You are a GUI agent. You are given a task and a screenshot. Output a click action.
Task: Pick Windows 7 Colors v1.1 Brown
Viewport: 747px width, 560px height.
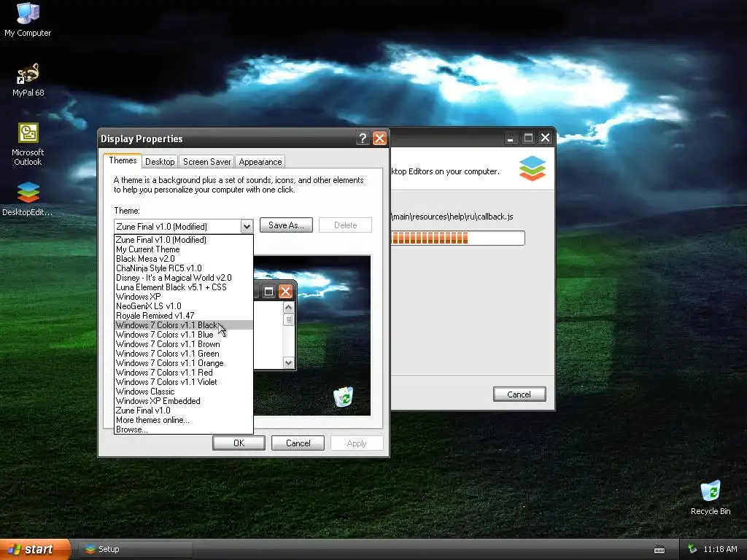(183, 344)
